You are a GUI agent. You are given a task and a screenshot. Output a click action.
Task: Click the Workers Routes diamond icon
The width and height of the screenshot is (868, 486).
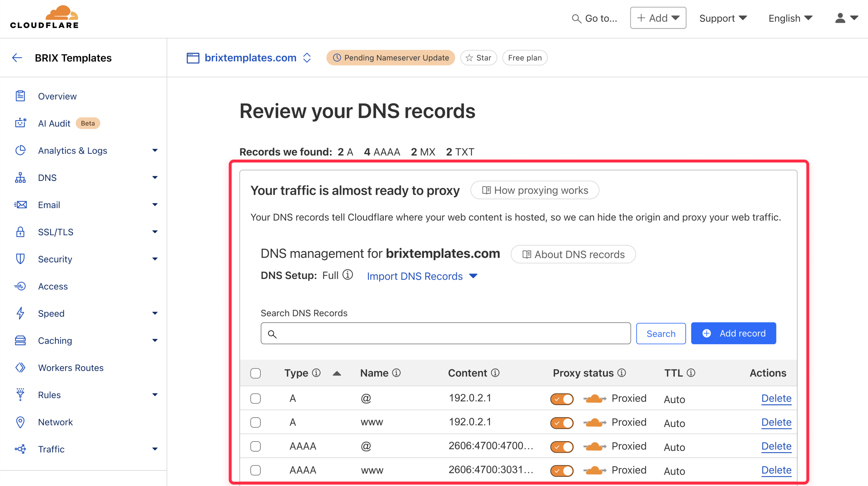(x=20, y=367)
